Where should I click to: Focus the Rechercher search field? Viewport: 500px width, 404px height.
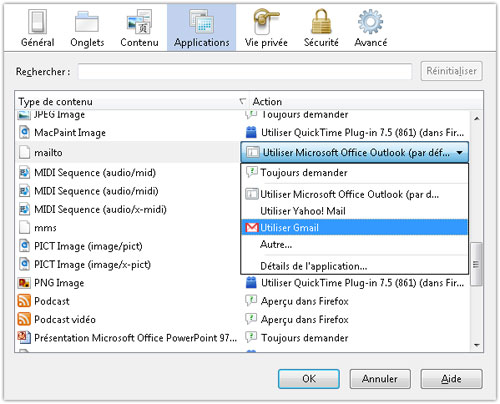point(245,71)
